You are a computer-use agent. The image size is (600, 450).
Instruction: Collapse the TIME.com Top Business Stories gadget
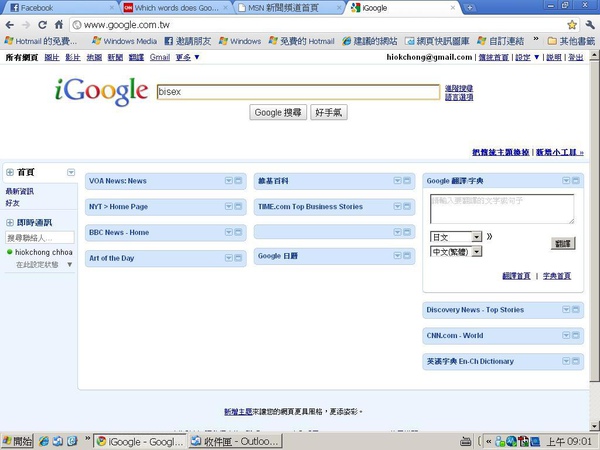(407, 206)
